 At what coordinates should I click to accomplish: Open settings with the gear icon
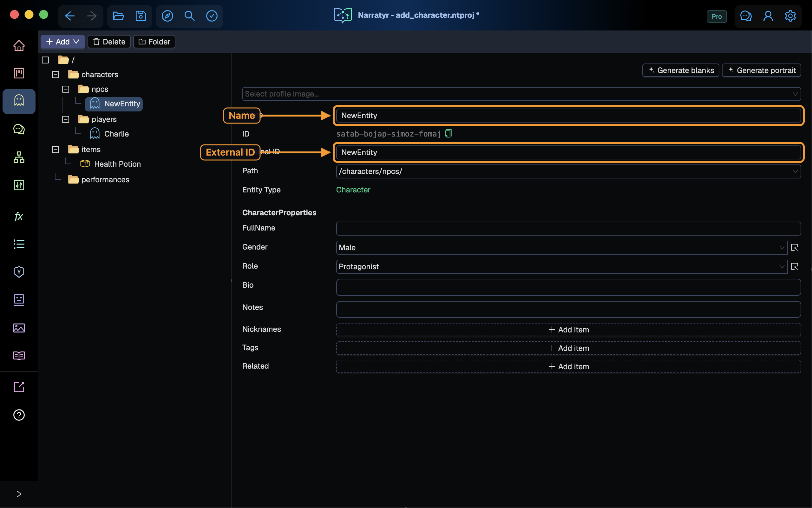pyautogui.click(x=790, y=16)
